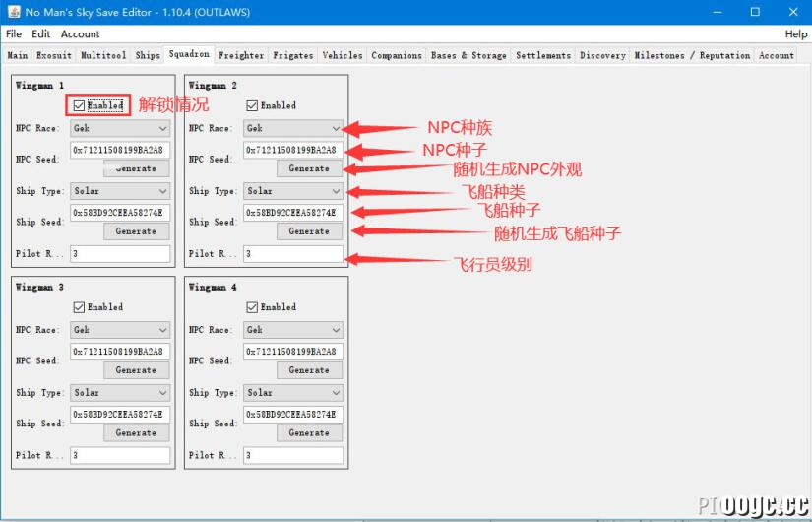Open the File menu
The image size is (812, 522).
[14, 34]
